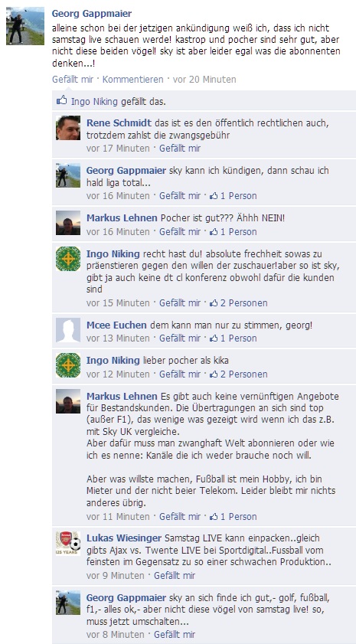View 2 Personen likes on 'lieber pocher als kika'

point(239,374)
